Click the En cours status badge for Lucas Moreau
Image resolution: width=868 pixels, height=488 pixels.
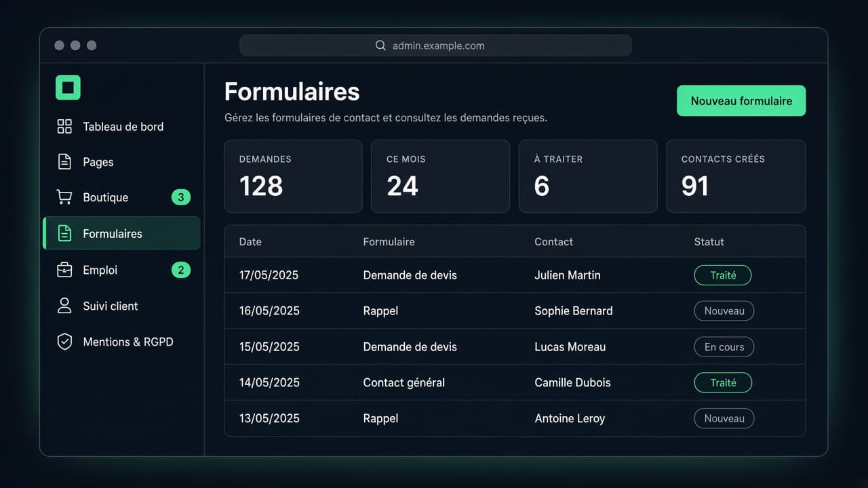[x=724, y=347]
